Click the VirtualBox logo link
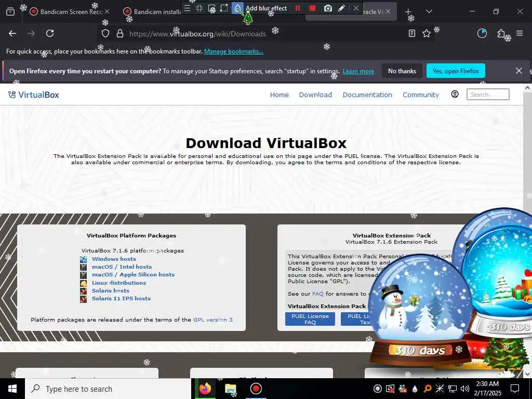Viewport: 532px width, 399px height. coord(34,95)
